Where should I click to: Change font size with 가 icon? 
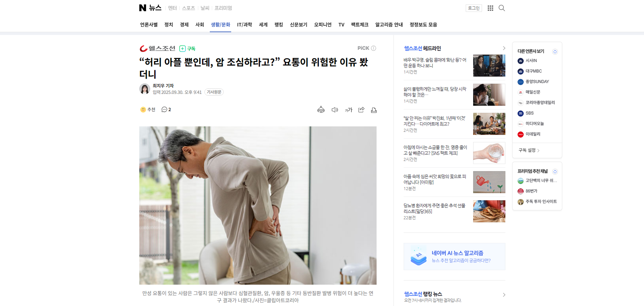(348, 110)
